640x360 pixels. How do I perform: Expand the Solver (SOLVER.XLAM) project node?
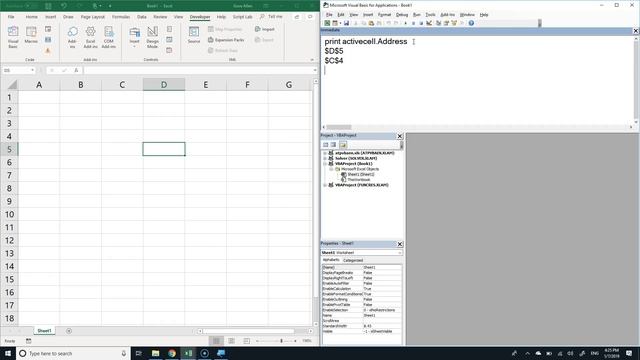tap(325, 158)
